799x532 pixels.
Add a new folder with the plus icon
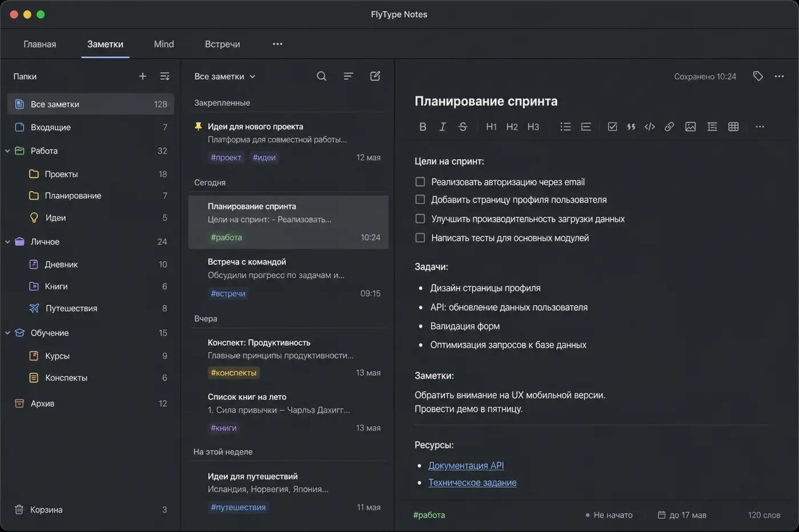click(143, 76)
